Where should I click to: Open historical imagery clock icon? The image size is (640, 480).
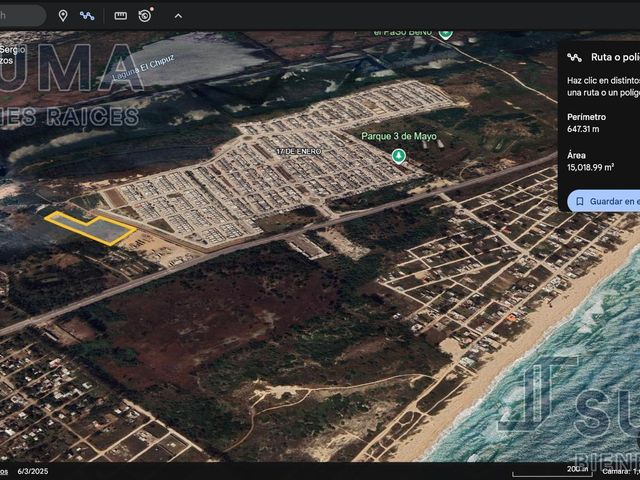(x=145, y=16)
